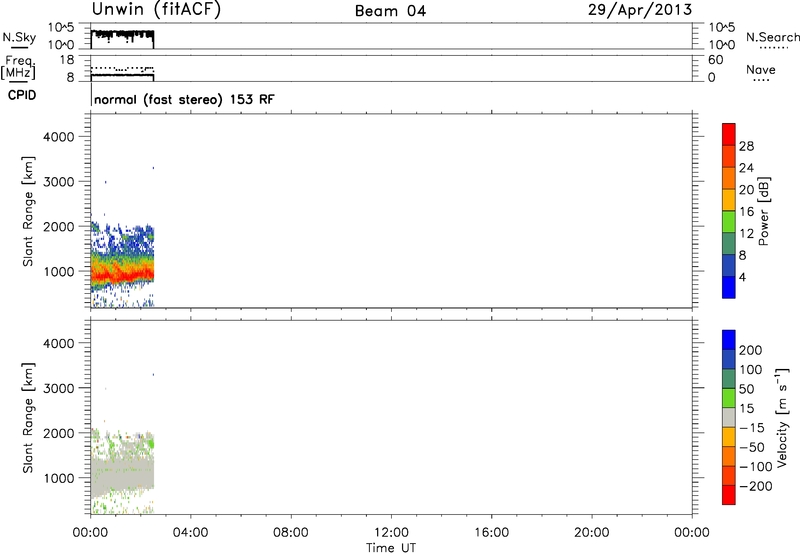
Task: Click the "CPID" row label
Action: (22, 95)
